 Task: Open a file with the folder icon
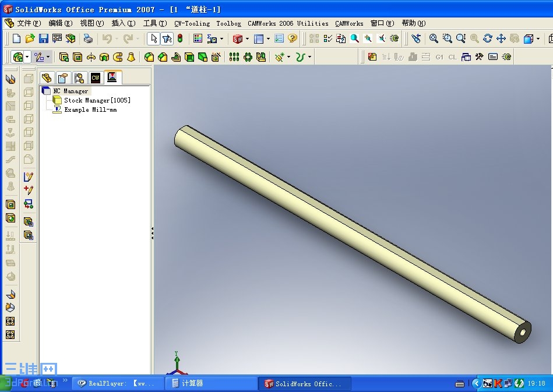click(x=30, y=38)
